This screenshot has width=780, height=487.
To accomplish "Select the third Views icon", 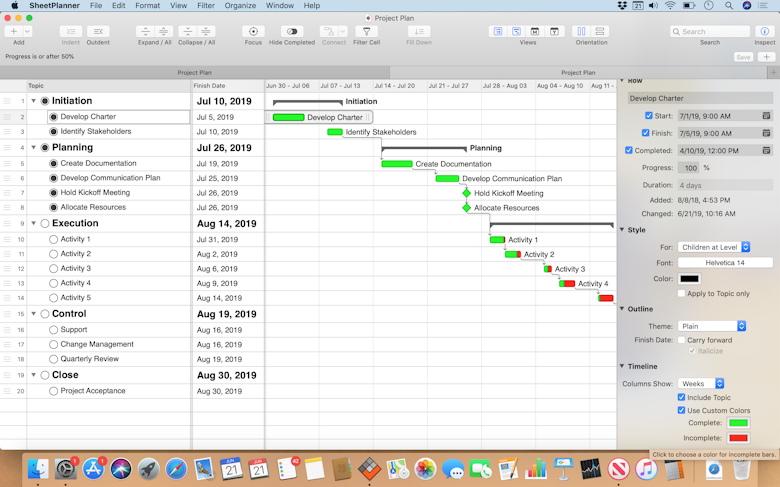I will click(x=535, y=31).
